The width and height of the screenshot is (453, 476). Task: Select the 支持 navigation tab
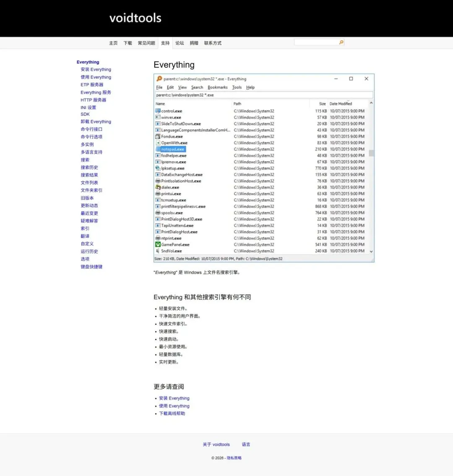point(165,43)
